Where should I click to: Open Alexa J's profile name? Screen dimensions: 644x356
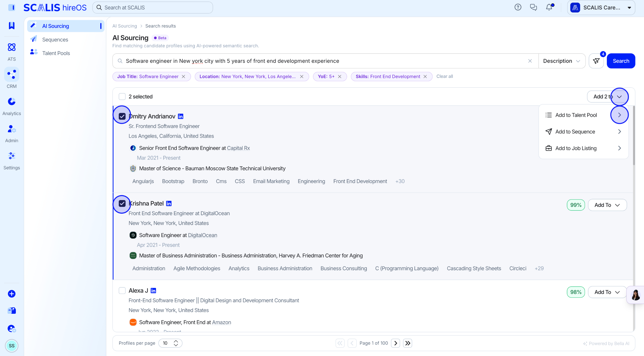pyautogui.click(x=138, y=291)
